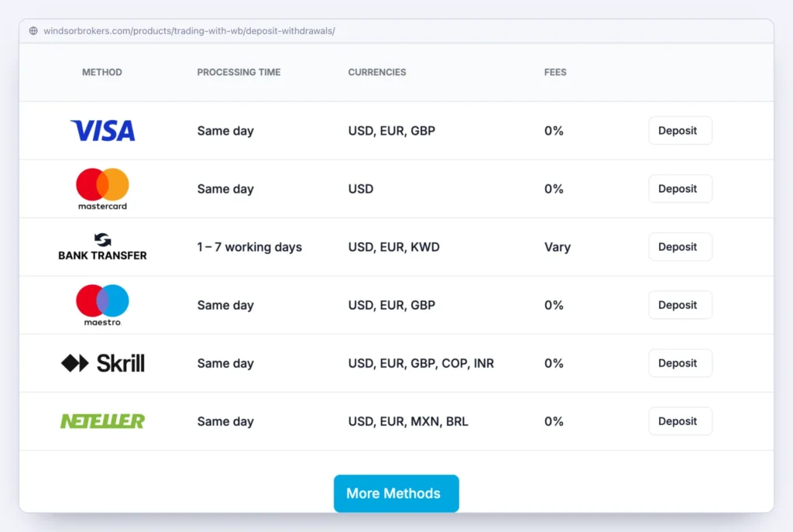Screen dimensions: 793x532
Task: Click the METHOD column header
Action: point(102,72)
